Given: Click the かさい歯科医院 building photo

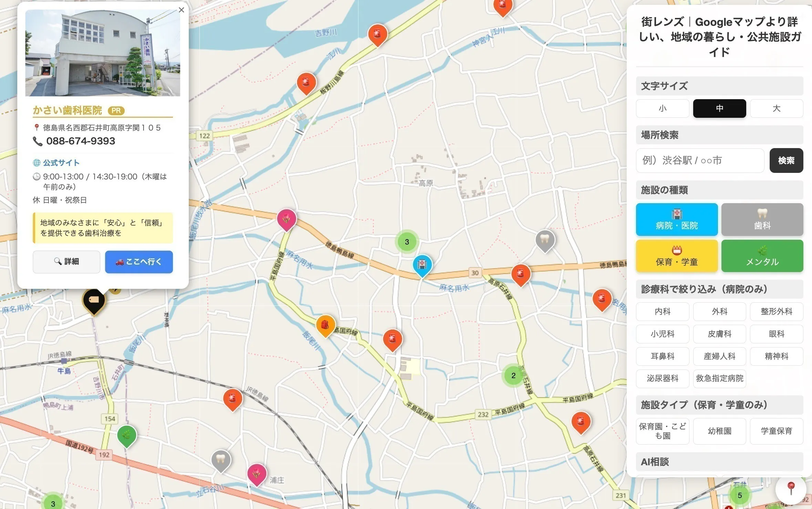Looking at the screenshot, I should tap(103, 53).
